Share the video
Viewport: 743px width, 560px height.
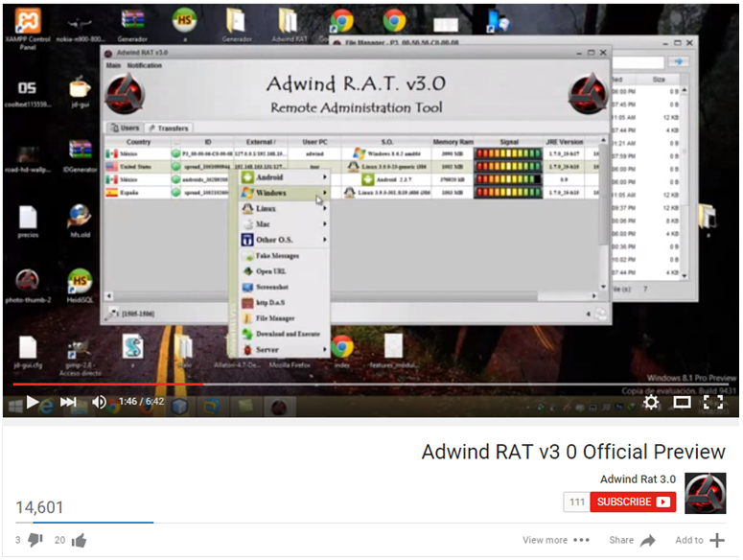(632, 540)
